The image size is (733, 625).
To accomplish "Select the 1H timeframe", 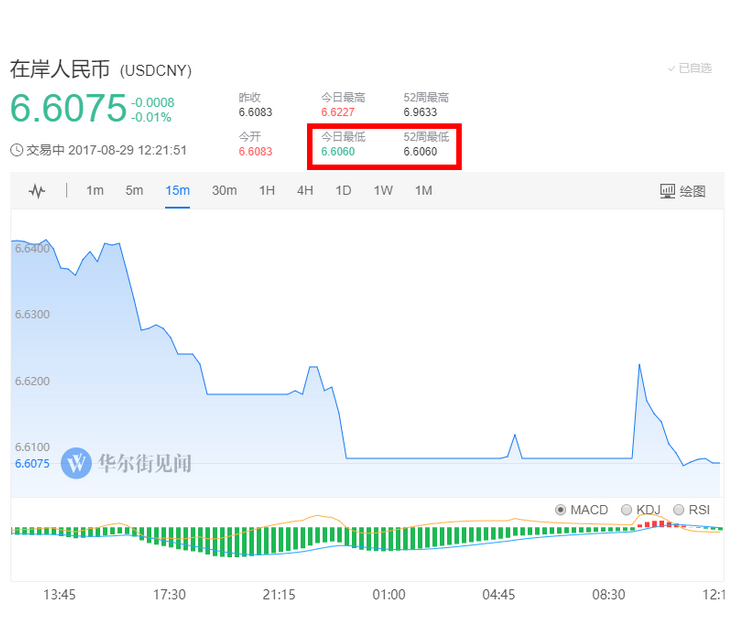I will 267,191.
